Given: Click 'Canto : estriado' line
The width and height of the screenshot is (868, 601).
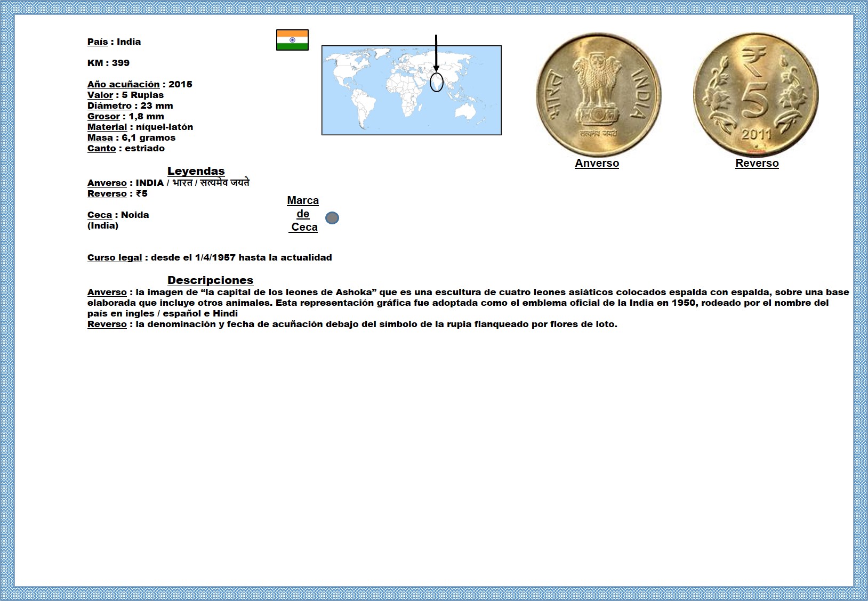Looking at the screenshot, I should coord(126,148).
